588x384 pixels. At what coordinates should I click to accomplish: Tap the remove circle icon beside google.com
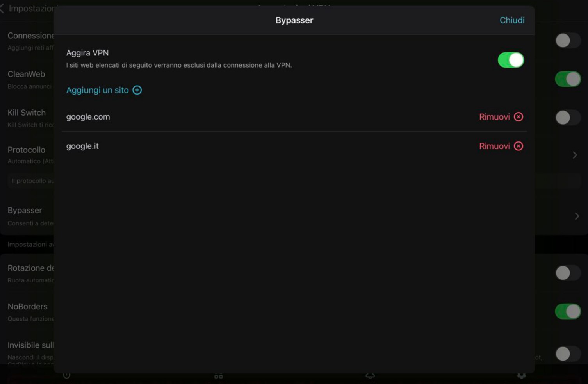click(518, 116)
